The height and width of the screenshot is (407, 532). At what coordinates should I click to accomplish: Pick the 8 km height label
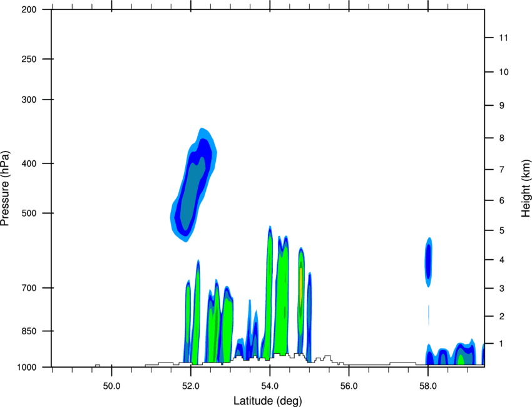[x=502, y=138]
